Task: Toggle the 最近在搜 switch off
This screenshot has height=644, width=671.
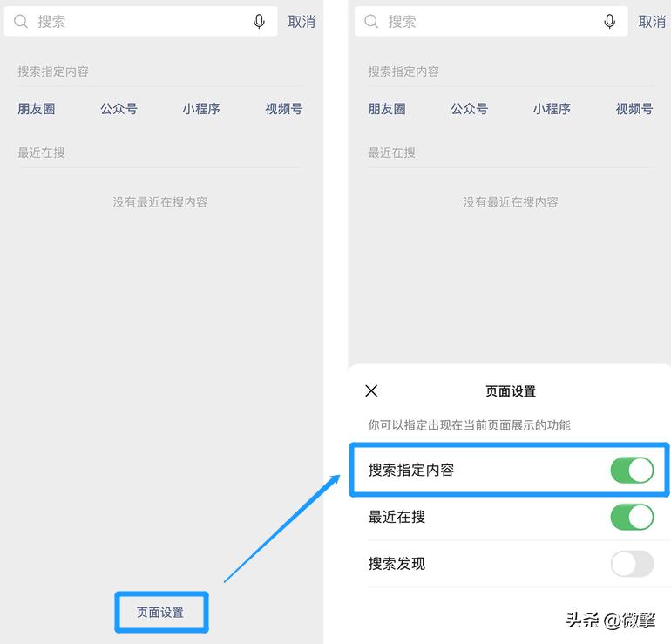Action: pos(632,517)
